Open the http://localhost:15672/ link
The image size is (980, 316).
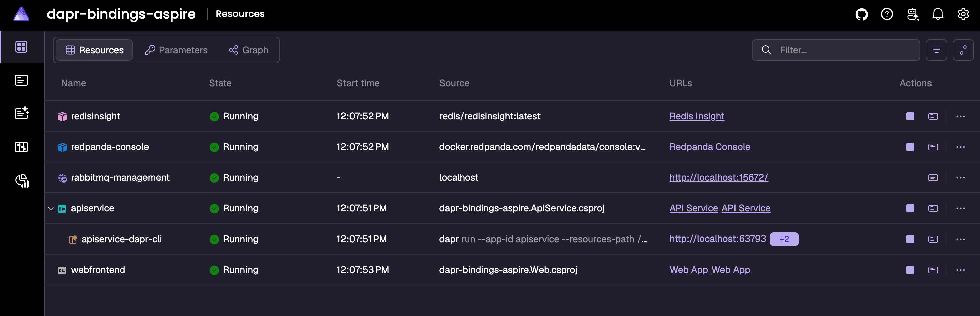click(x=719, y=178)
